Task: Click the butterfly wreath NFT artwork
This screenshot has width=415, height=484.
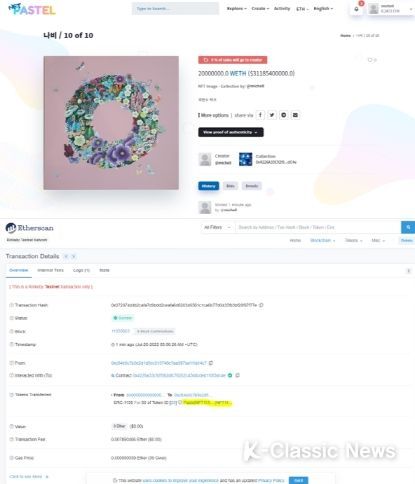Action: click(x=111, y=123)
